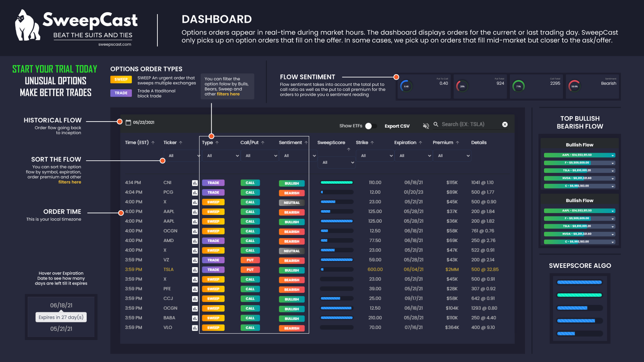Screen dimensions: 644x362
Task: Open the Ticker filter dropdown
Action: pos(182,156)
